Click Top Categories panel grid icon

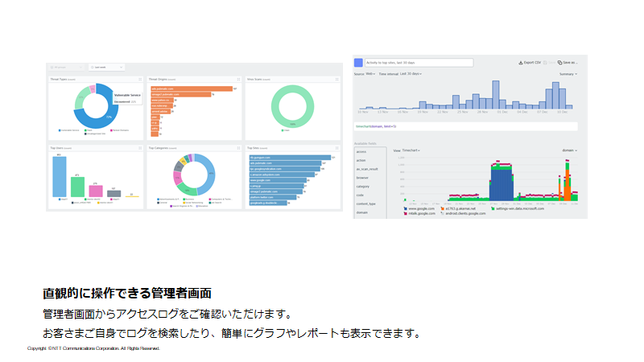[x=238, y=148]
